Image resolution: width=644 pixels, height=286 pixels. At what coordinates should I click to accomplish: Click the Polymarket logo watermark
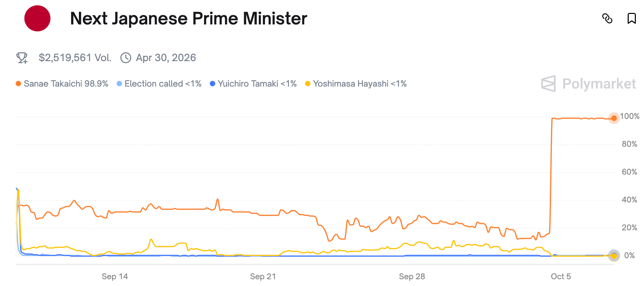(589, 84)
